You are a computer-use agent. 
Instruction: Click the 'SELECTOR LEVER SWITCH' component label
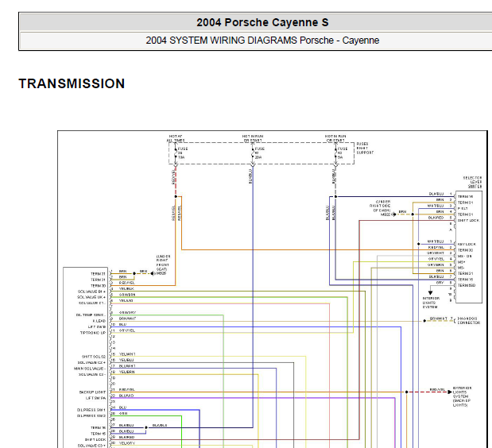coord(473,182)
